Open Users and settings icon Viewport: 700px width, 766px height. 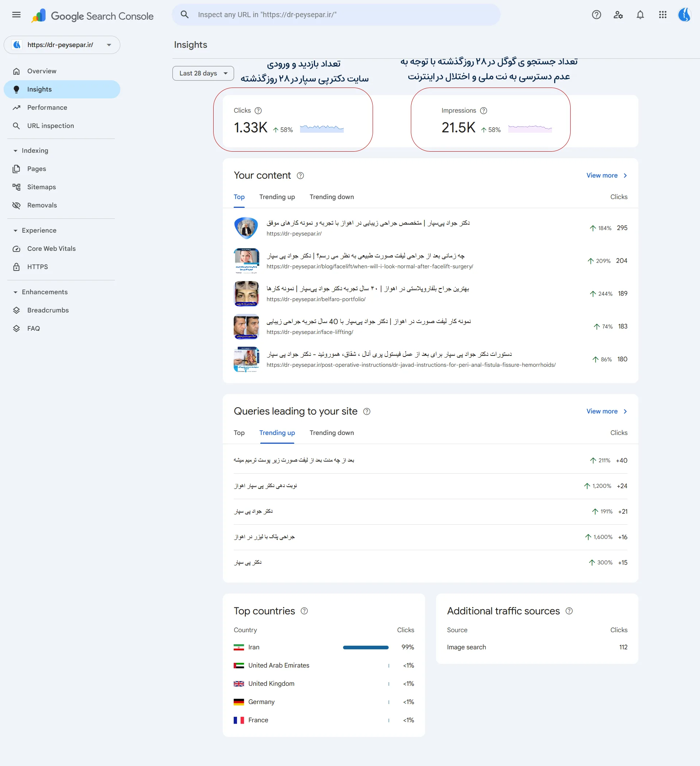[618, 15]
